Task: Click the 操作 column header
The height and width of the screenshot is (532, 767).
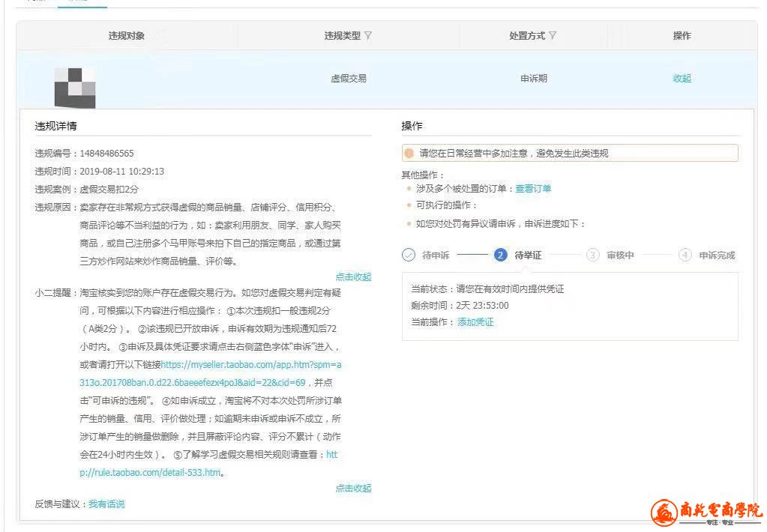Action: (682, 36)
